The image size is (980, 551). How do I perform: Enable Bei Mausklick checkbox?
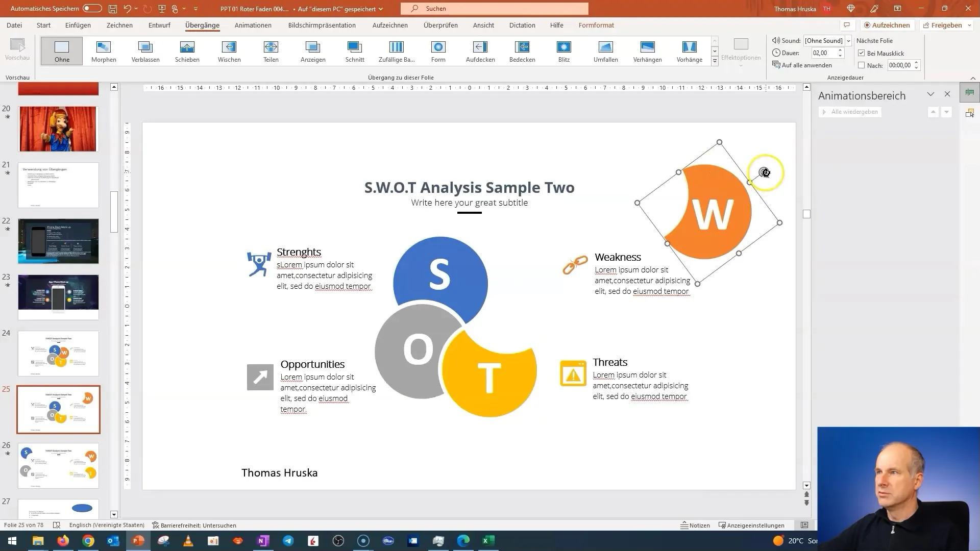click(x=862, y=53)
